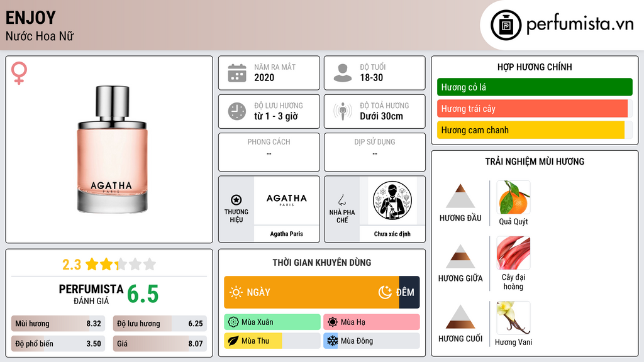This screenshot has height=362, width=644.
Task: Click the clock icon beside Độ lưu hương
Action: (237, 111)
